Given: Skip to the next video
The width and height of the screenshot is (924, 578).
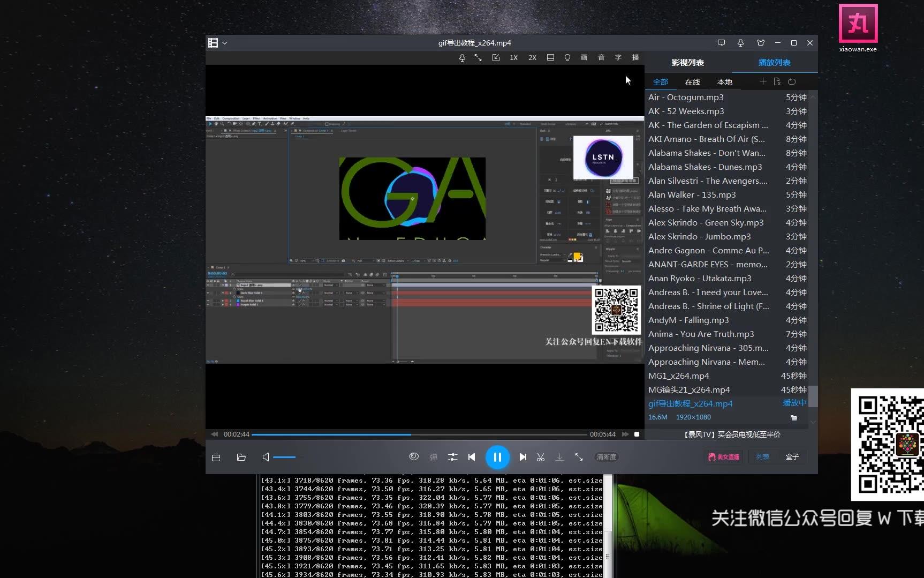Looking at the screenshot, I should coord(523,457).
